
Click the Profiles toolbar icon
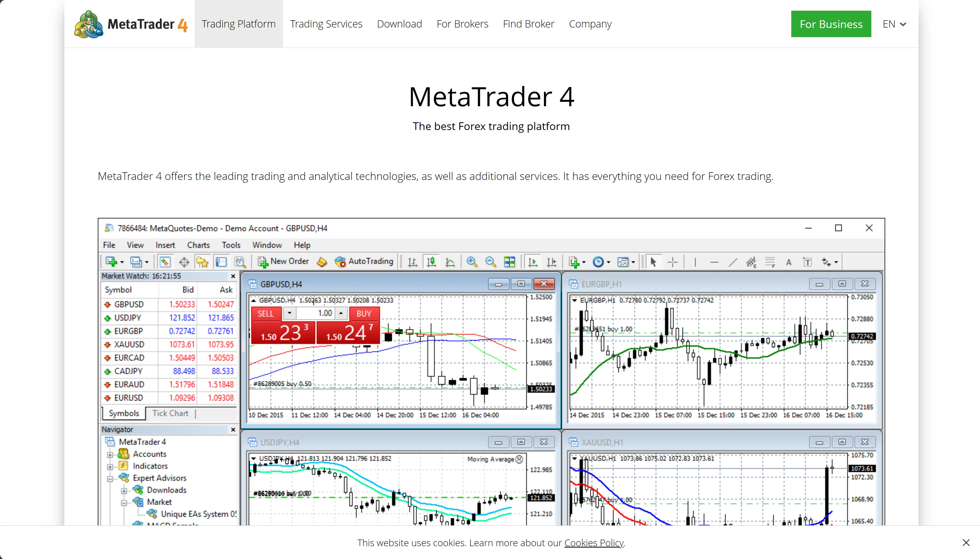[136, 262]
